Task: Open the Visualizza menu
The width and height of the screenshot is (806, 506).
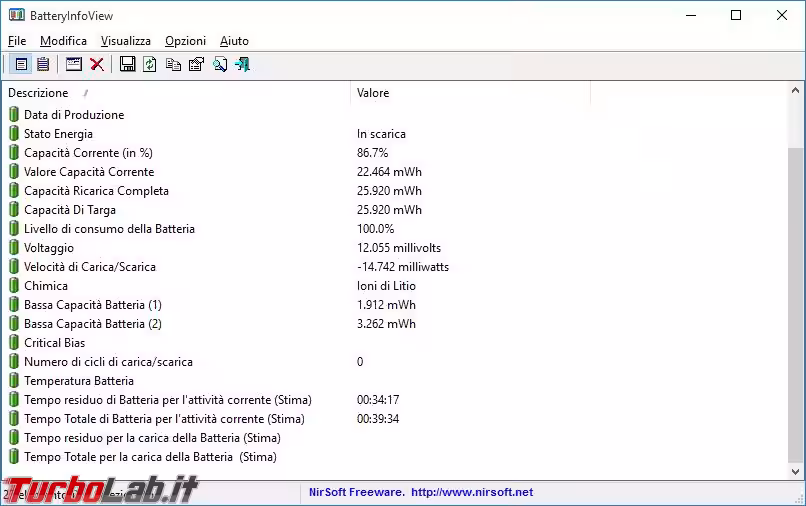Action: (x=125, y=41)
